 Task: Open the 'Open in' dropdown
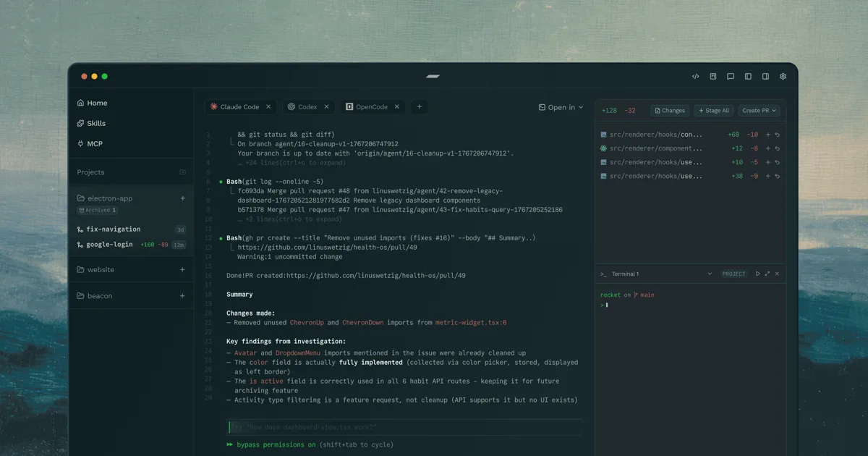click(x=561, y=107)
